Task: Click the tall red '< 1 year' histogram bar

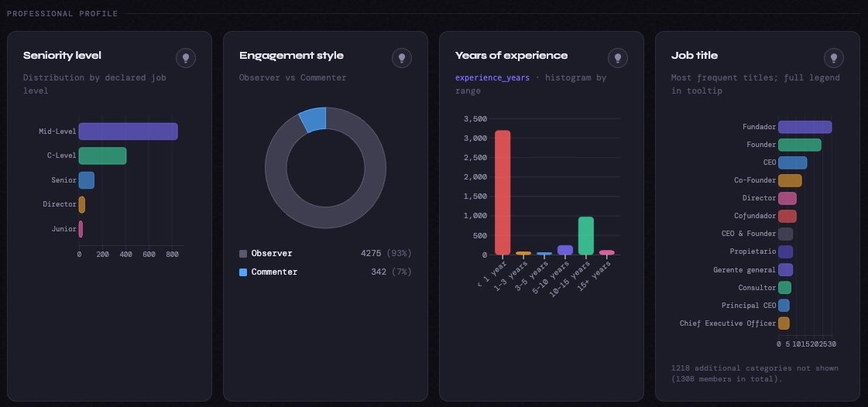Action: (x=503, y=192)
